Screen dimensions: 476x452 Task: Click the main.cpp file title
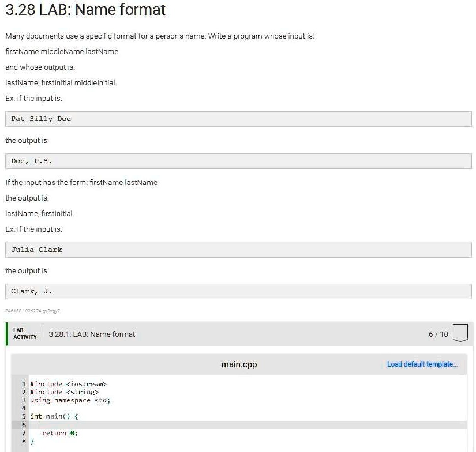pyautogui.click(x=239, y=364)
